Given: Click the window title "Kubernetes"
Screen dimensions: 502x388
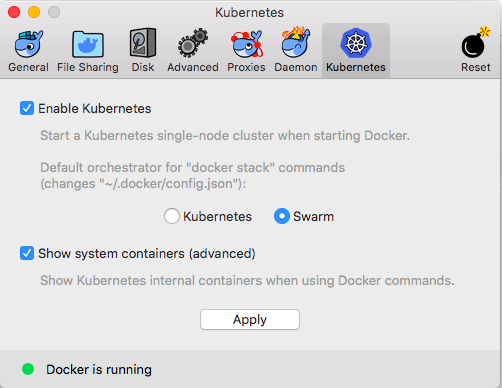Looking at the screenshot, I should 249,13.
